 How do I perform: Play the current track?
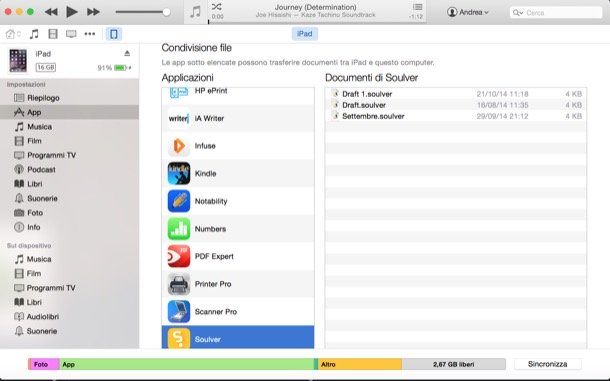72,12
